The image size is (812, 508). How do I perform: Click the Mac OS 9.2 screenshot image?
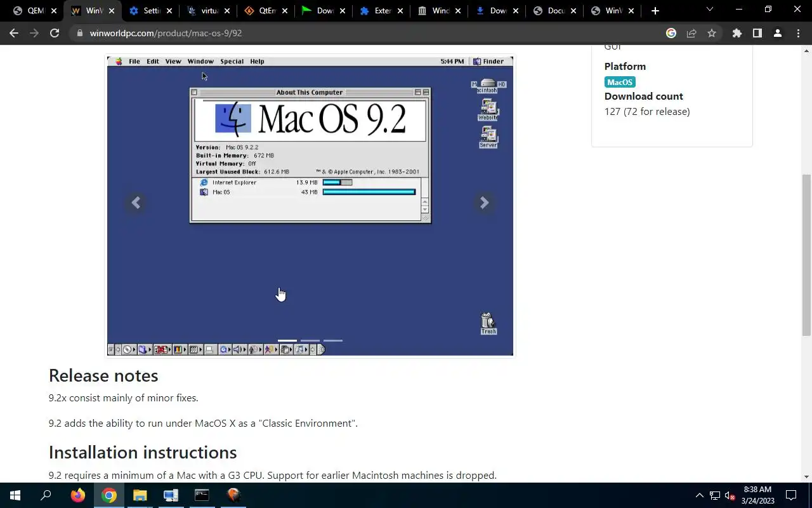coord(310,206)
